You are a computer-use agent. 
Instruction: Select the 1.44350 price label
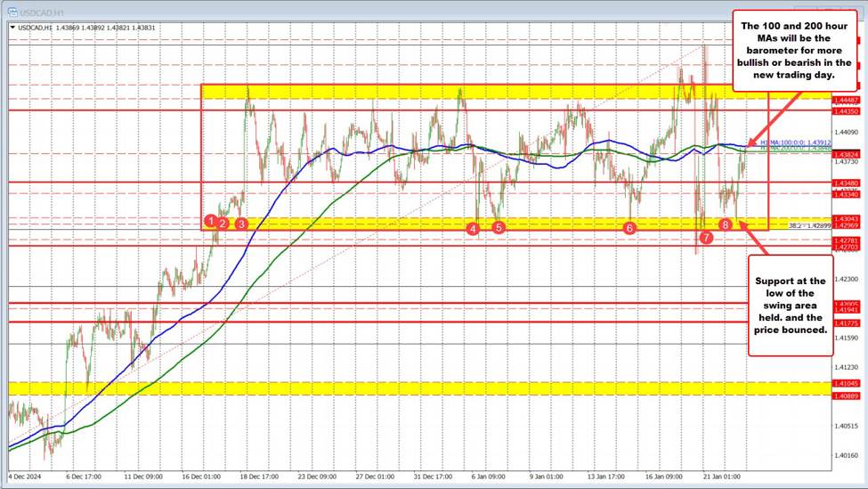(x=846, y=111)
